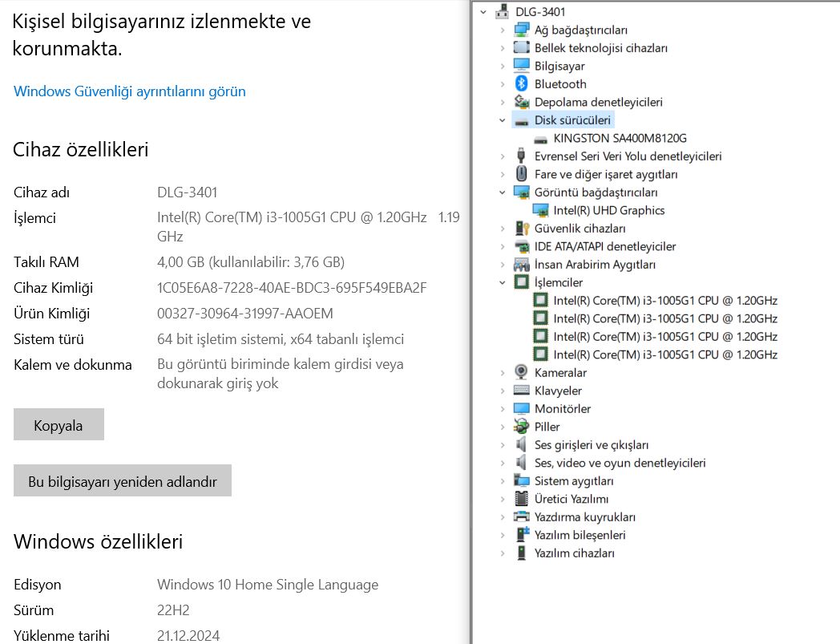
Task: Click the Kopyala button
Action: click(59, 425)
